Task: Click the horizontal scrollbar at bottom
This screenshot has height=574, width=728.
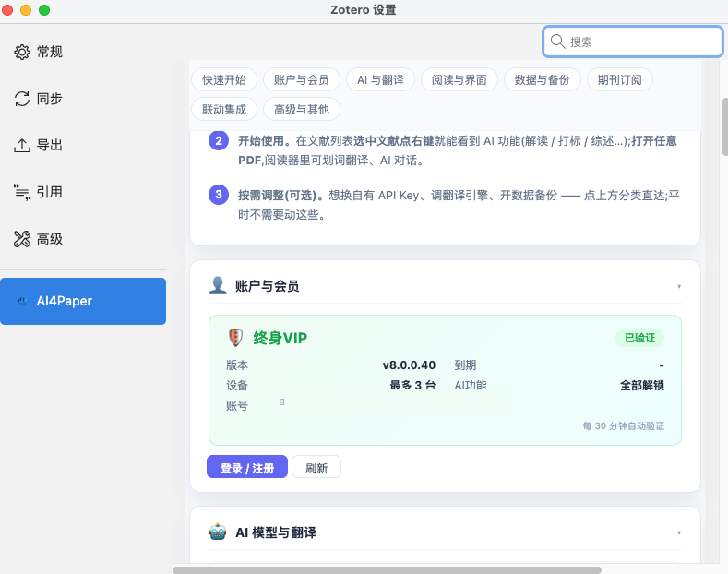Action: pyautogui.click(x=387, y=569)
